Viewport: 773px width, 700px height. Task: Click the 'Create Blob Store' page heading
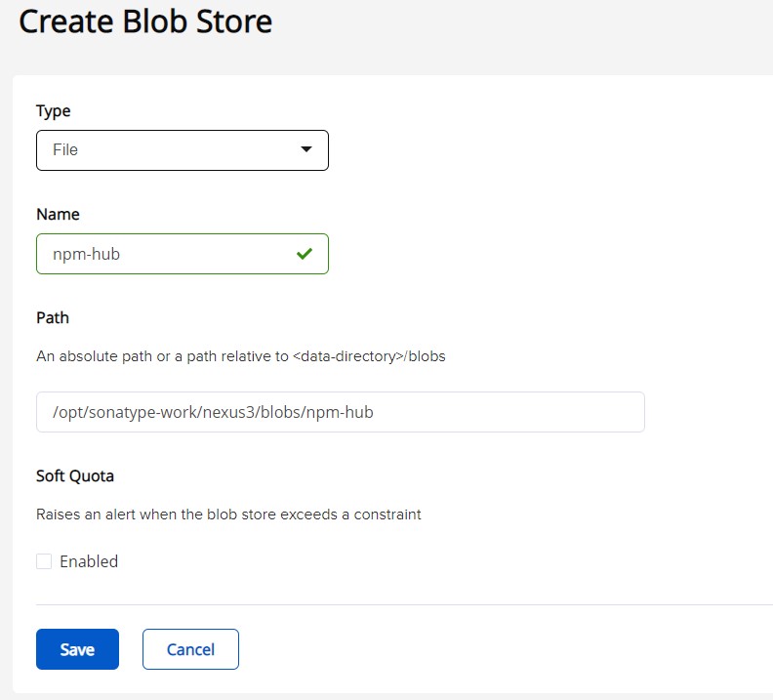[145, 21]
